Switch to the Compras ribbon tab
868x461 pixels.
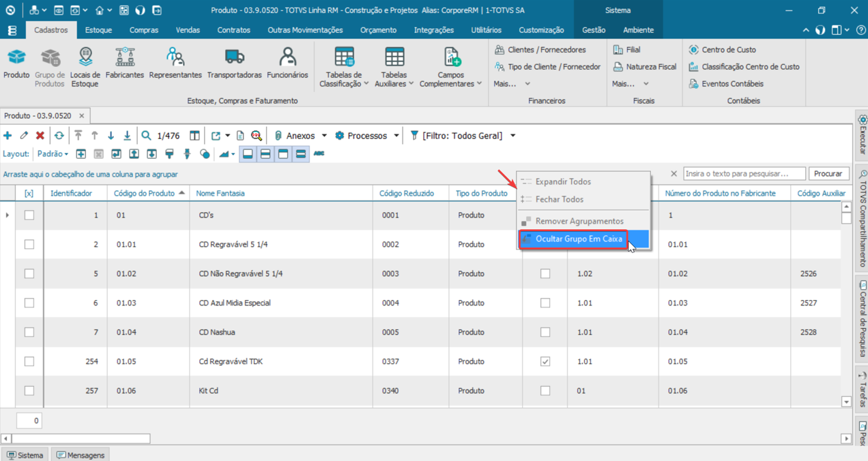tap(143, 30)
